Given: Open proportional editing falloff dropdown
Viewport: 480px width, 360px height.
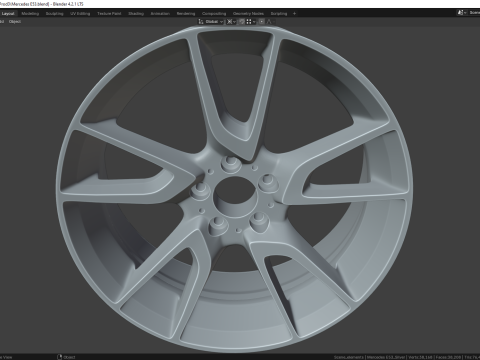Looking at the screenshot, I should 270,22.
